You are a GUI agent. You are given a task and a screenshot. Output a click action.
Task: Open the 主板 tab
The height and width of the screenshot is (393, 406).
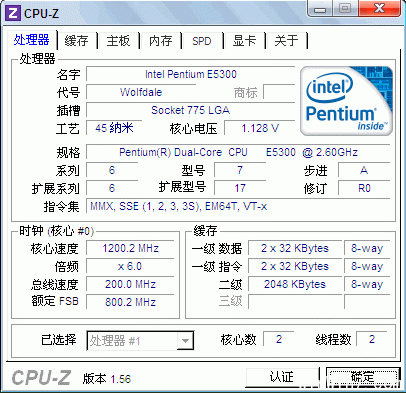pos(118,41)
